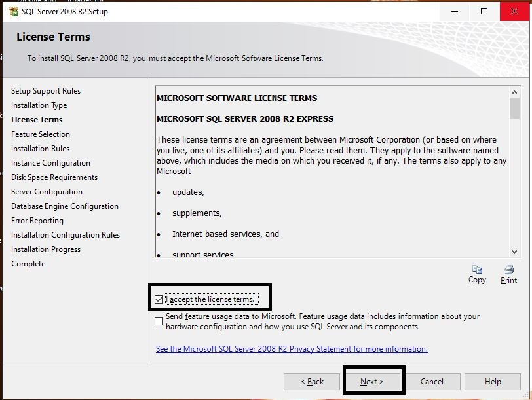Click the license text scrollbar thumb

coord(514,109)
